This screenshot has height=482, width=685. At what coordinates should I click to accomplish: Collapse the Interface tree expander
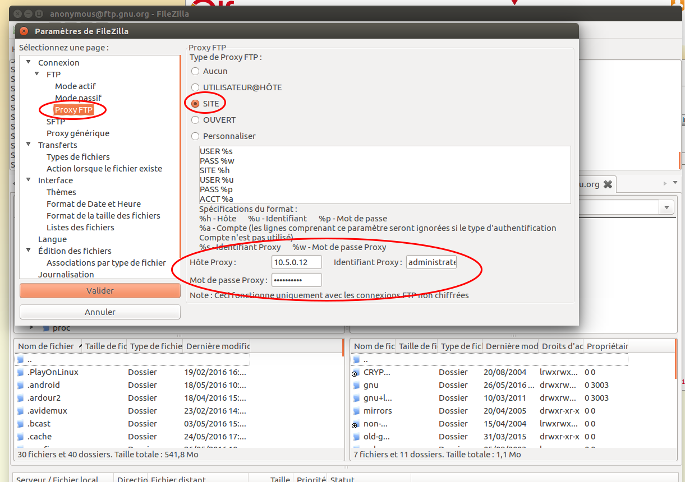click(x=28, y=180)
